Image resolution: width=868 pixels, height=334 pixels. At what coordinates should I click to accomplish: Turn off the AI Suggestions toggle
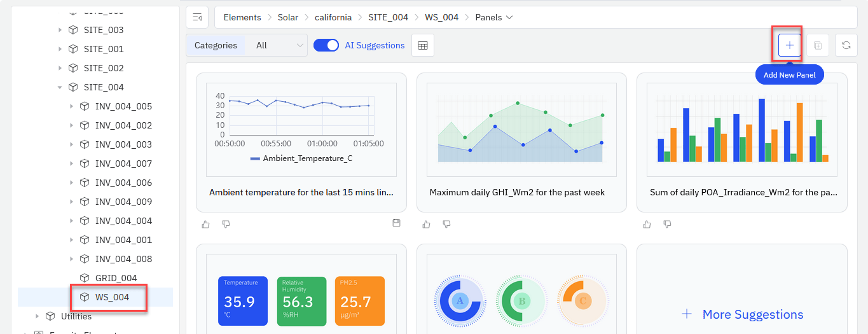click(326, 45)
